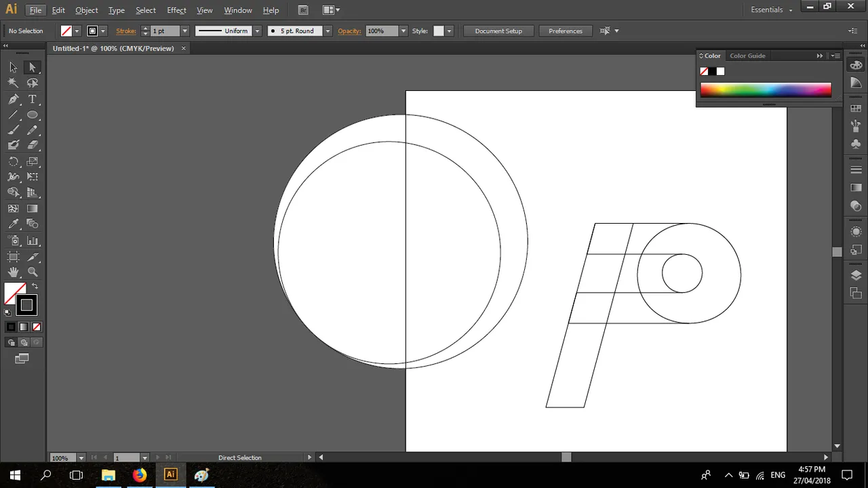
Task: Select the Width tool
Action: pyautogui.click(x=13, y=177)
